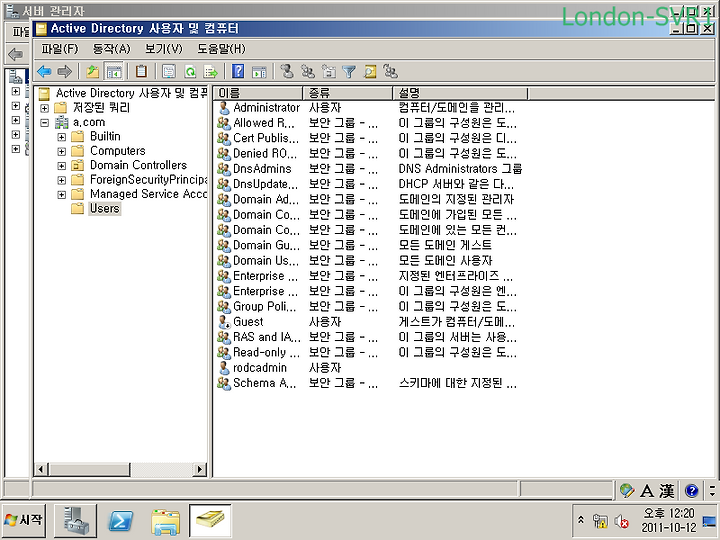Click the language bar help icon
720x540 pixels.
click(x=691, y=491)
